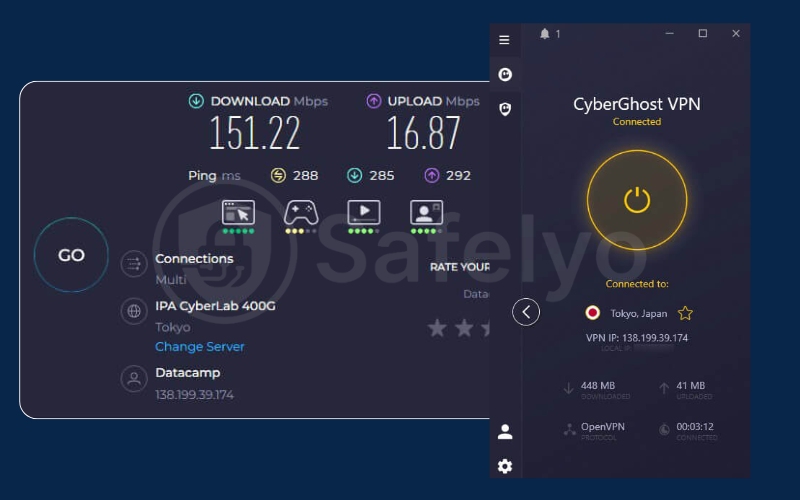This screenshot has width=800, height=500.
Task: Click the Connections mode icon
Action: (x=134, y=264)
